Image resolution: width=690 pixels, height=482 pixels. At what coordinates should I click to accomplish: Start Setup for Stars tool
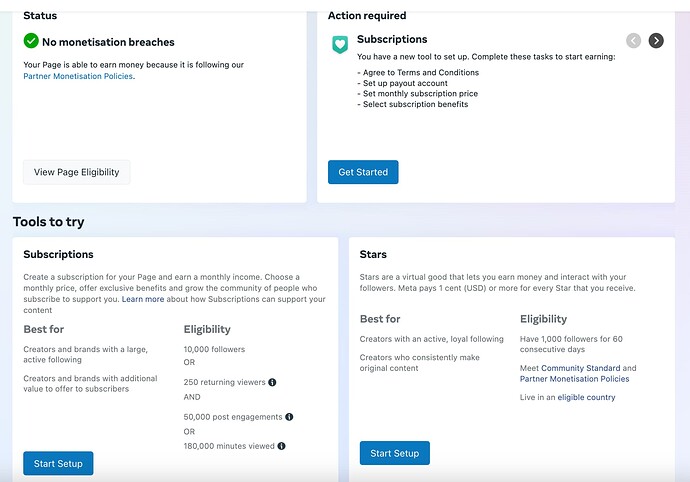coord(395,453)
